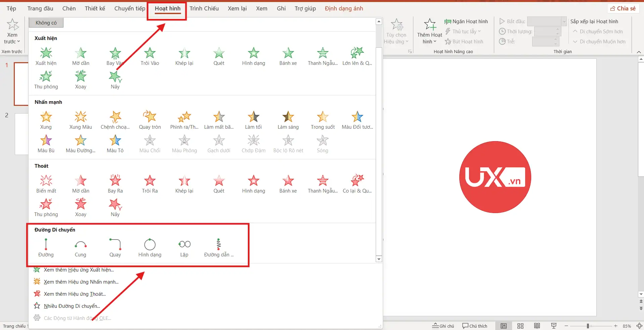Apply the Làm tối emphasis effect
This screenshot has height=330, width=644.
pyautogui.click(x=254, y=120)
